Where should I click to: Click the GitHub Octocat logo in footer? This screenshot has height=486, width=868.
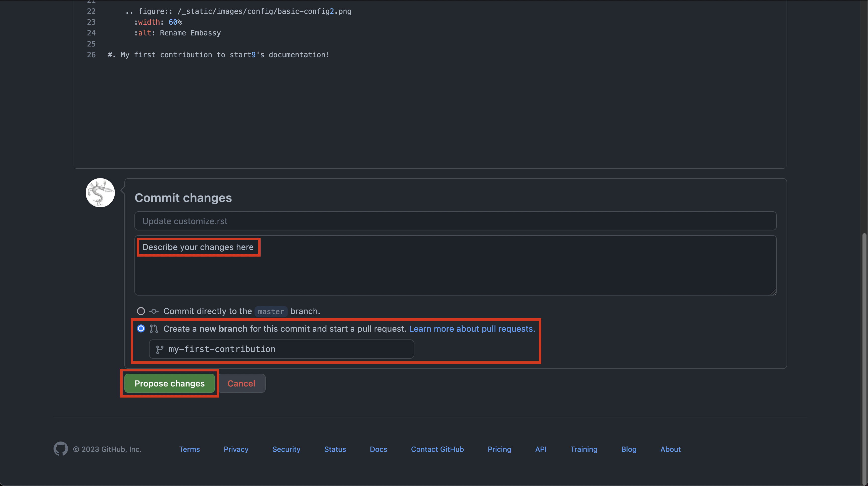coord(61,449)
